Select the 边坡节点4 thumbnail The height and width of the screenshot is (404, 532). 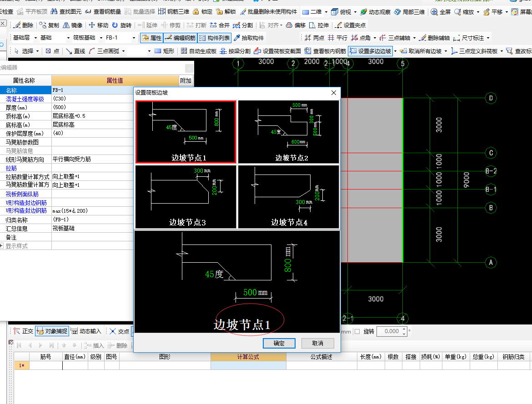click(x=289, y=197)
